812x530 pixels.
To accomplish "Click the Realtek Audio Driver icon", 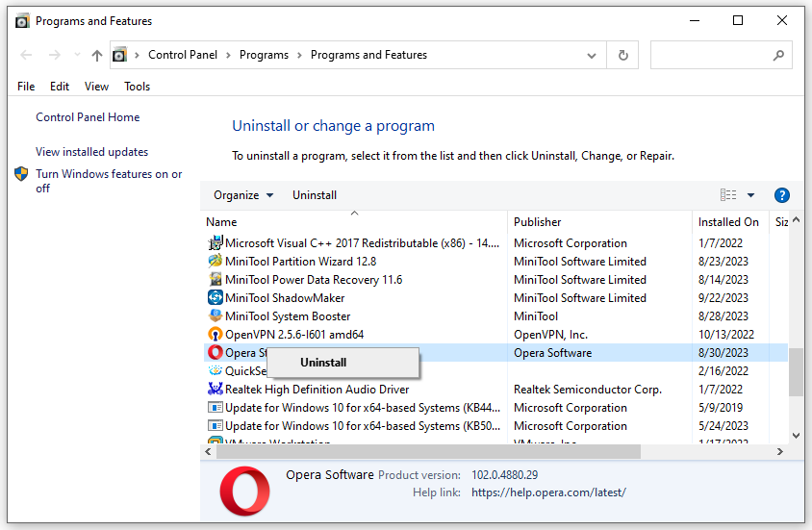I will pyautogui.click(x=215, y=389).
